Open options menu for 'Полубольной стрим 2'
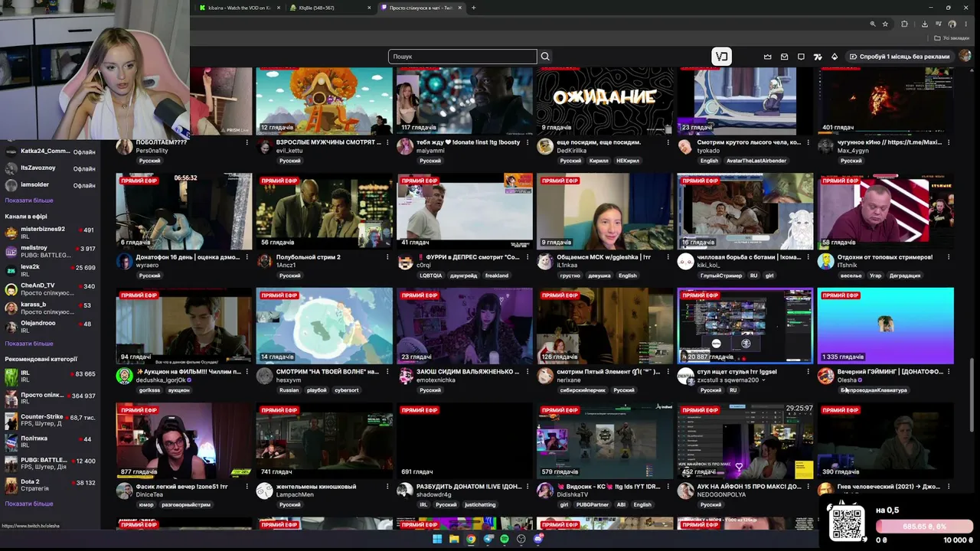This screenshot has height=551, width=980. click(387, 257)
